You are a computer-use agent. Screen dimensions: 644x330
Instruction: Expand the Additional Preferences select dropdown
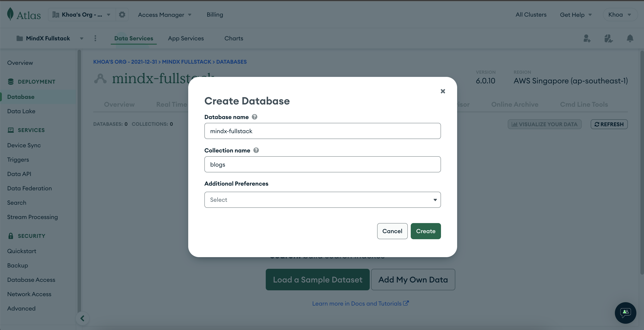point(322,200)
